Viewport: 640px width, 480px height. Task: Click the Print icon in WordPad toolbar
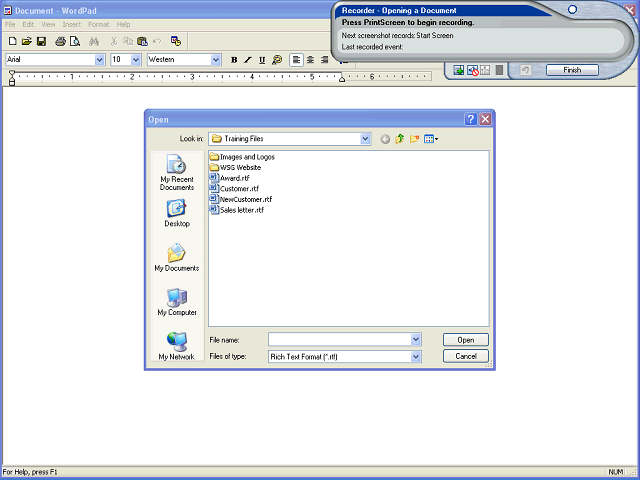60,41
